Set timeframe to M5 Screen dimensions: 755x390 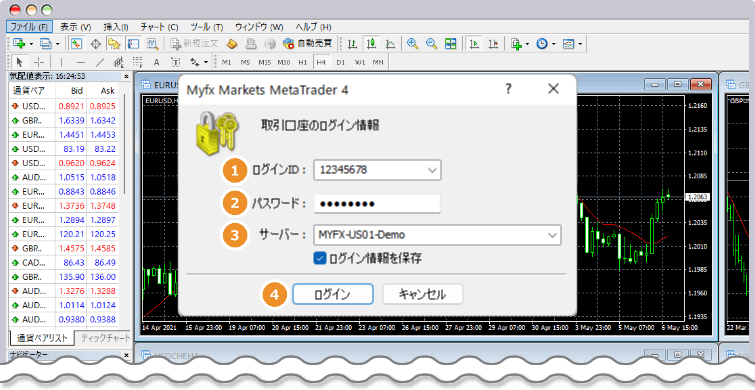pyautogui.click(x=246, y=62)
